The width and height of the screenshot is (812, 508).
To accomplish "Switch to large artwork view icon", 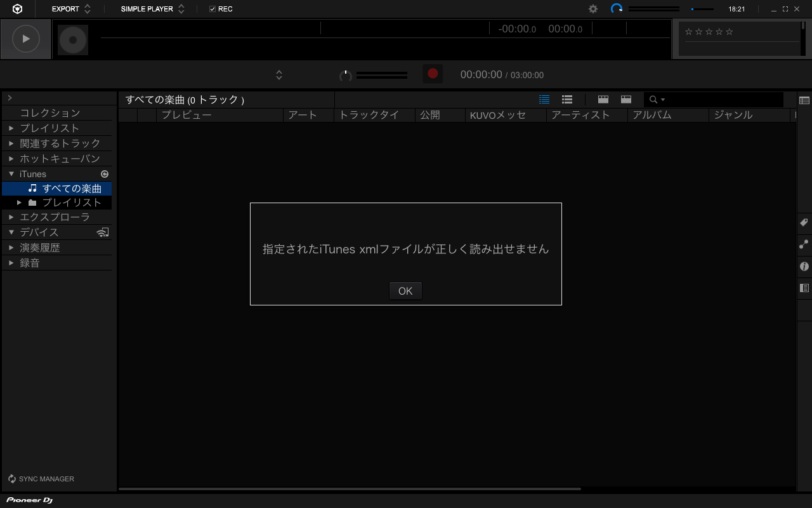I will click(626, 99).
